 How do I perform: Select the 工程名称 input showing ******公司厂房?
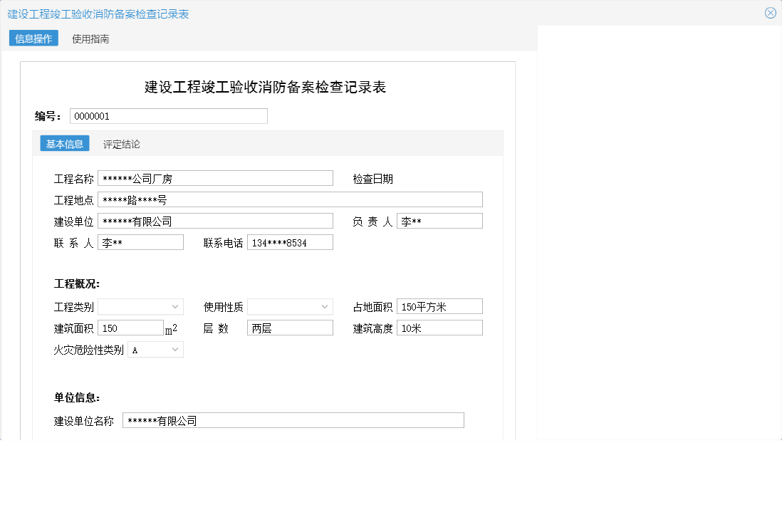coord(215,177)
